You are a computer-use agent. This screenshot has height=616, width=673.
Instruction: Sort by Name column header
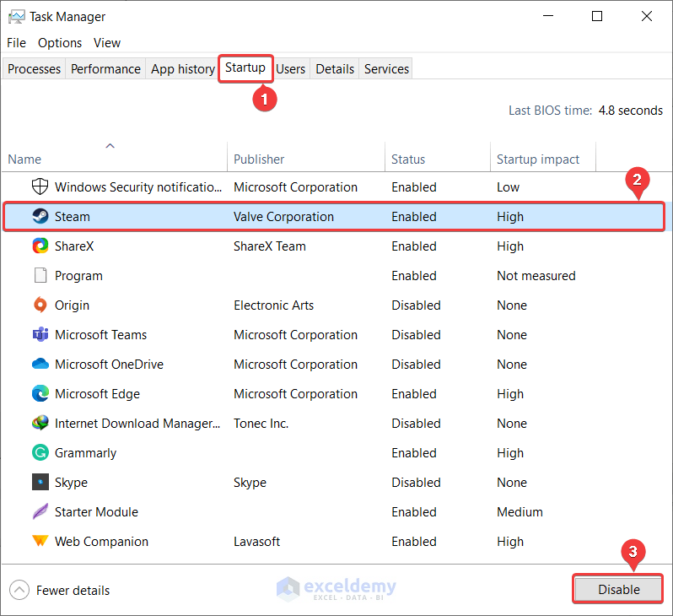pos(25,159)
